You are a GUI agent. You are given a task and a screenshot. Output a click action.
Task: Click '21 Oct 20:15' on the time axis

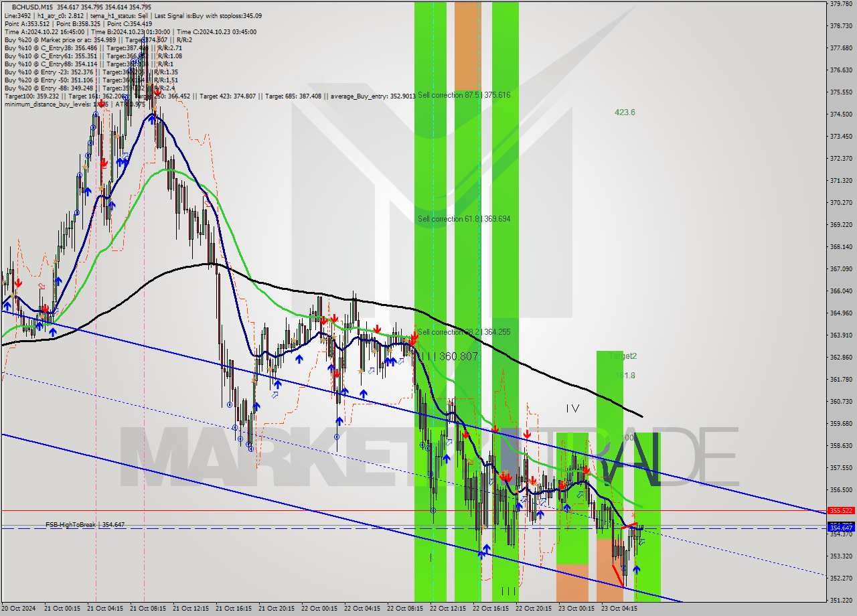[x=276, y=609]
